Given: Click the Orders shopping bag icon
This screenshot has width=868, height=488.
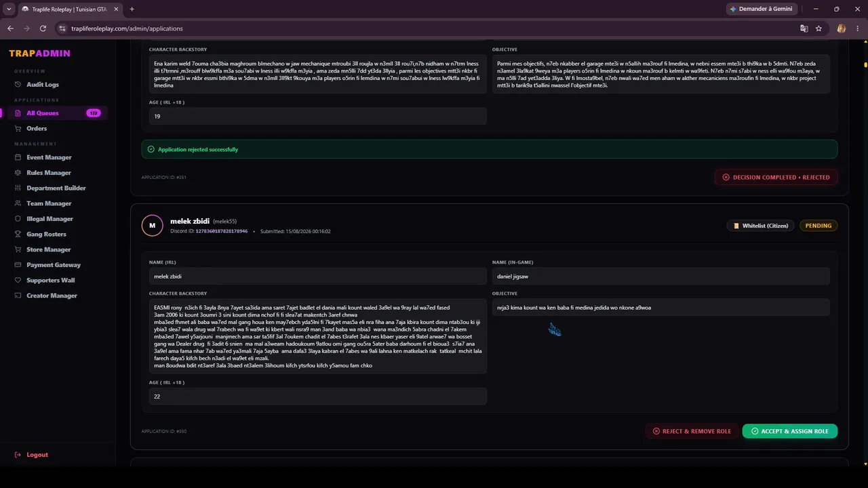Looking at the screenshot, I should tap(18, 129).
